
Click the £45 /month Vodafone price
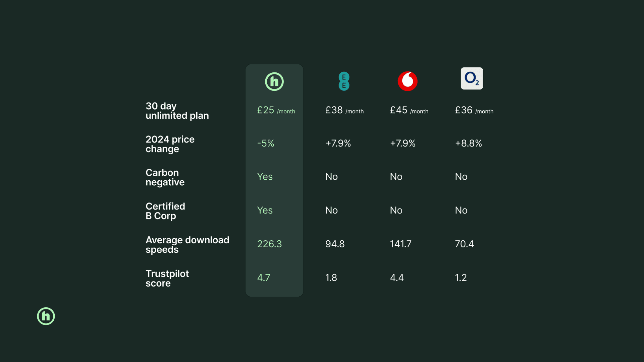409,110
